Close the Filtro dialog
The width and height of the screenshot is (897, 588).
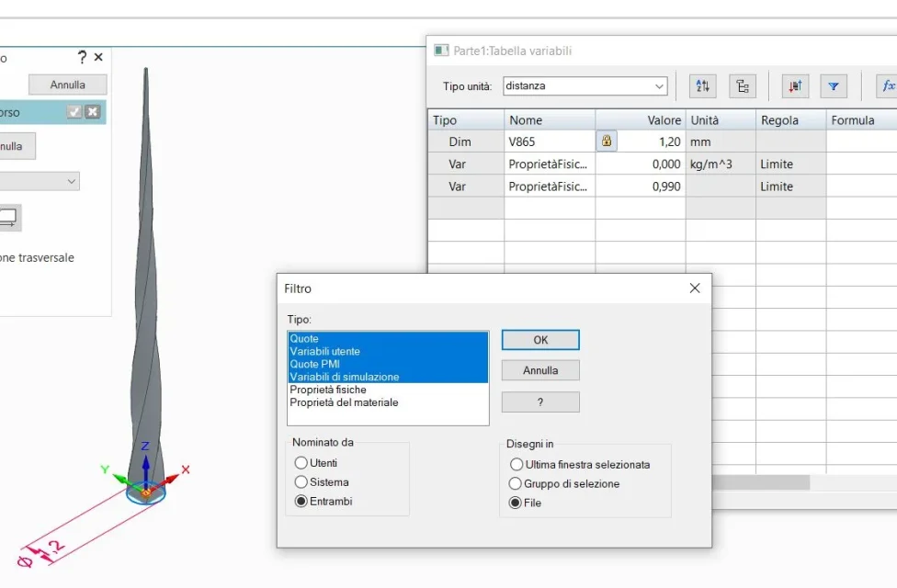tap(695, 288)
